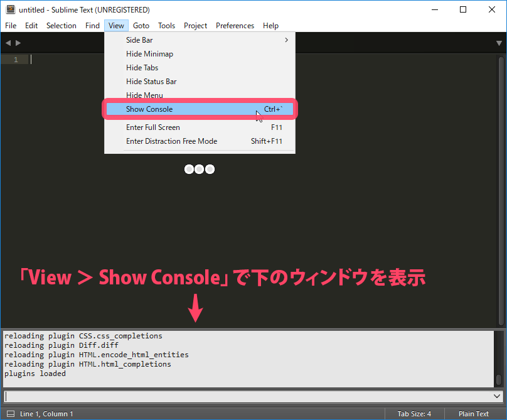The height and width of the screenshot is (420, 507).
Task: Choose Side Bar in the View menu
Action: coord(200,40)
